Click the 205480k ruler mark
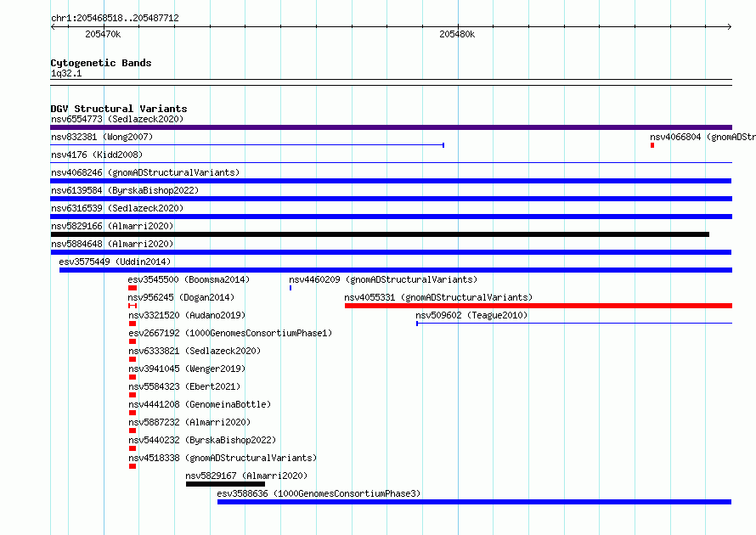756x535 pixels. pos(457,34)
